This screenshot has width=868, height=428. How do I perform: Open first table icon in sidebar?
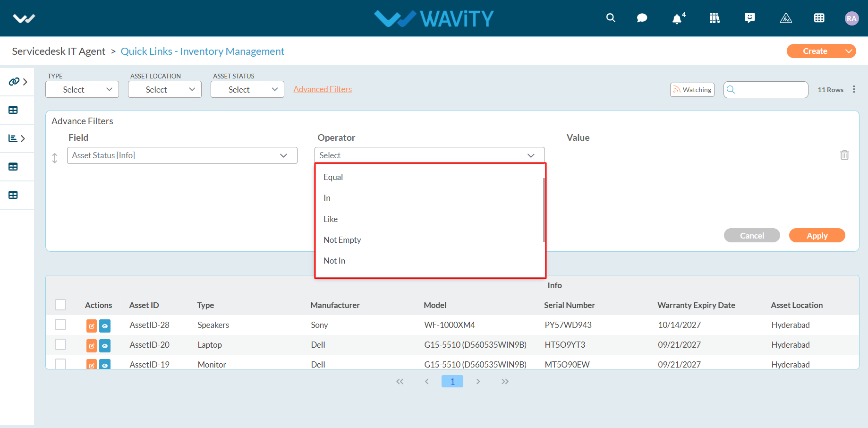13,110
